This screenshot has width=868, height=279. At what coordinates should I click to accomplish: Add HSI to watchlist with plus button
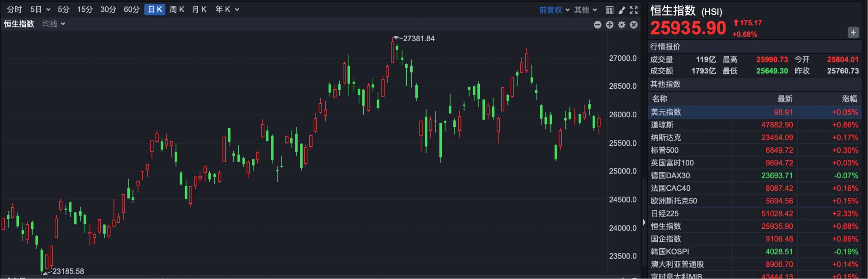pyautogui.click(x=853, y=33)
